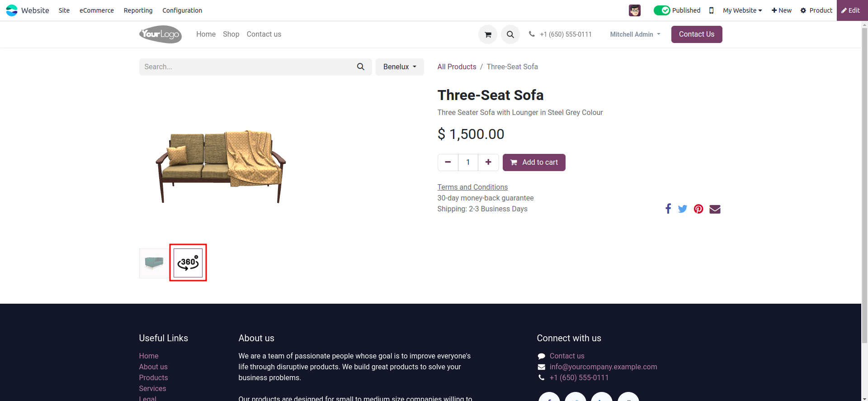Image resolution: width=868 pixels, height=401 pixels.
Task: Share product by email icon
Action: click(x=715, y=209)
